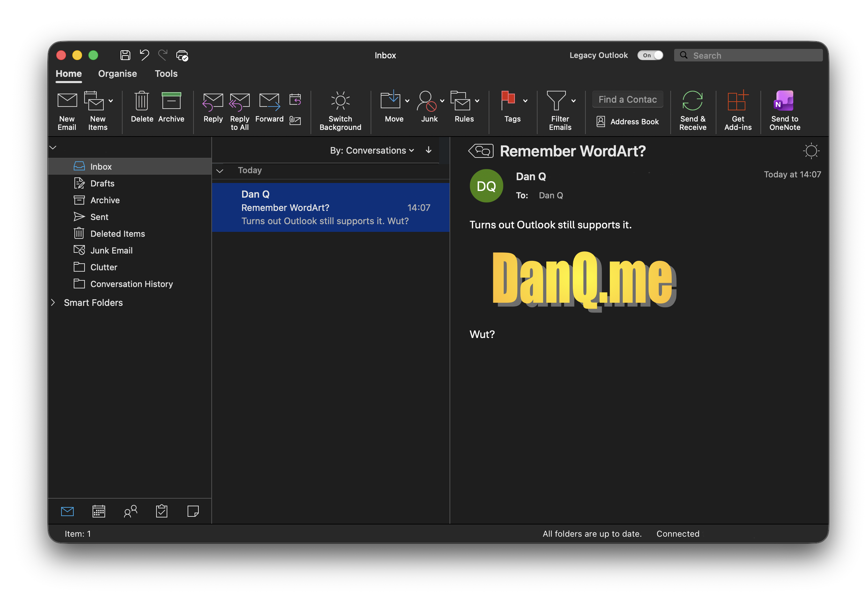868x595 pixels.
Task: Open the Tools tab
Action: click(166, 74)
